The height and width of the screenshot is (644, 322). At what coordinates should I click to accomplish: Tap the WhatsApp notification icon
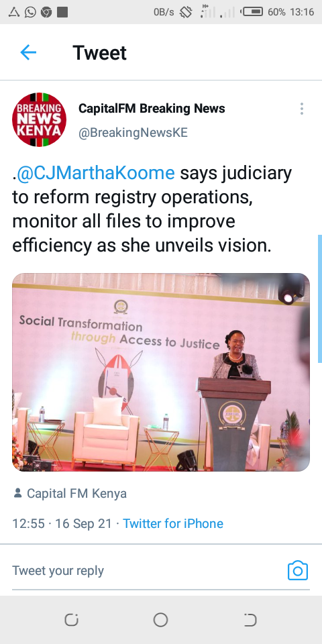click(30, 12)
